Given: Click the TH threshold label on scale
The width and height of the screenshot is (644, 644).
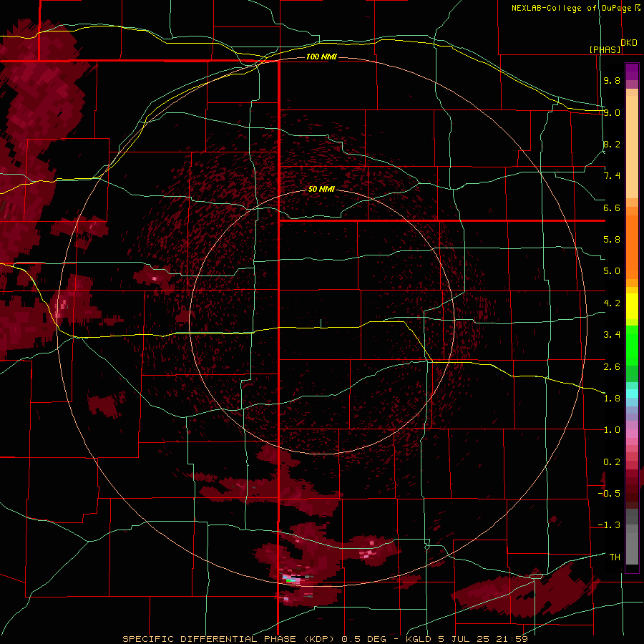Looking at the screenshot, I should click(x=615, y=557).
